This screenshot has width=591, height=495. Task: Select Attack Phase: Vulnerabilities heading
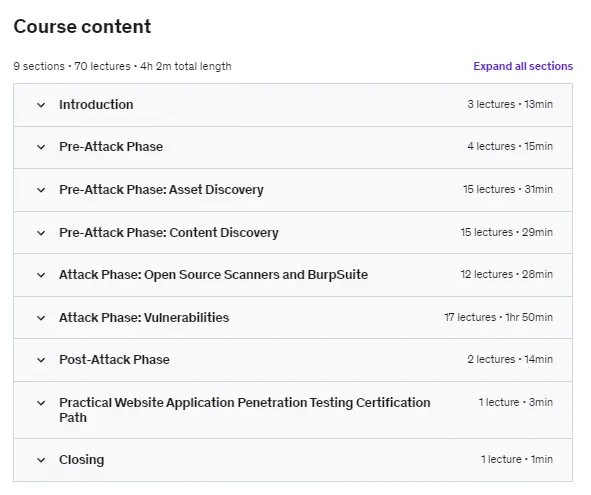coord(144,318)
